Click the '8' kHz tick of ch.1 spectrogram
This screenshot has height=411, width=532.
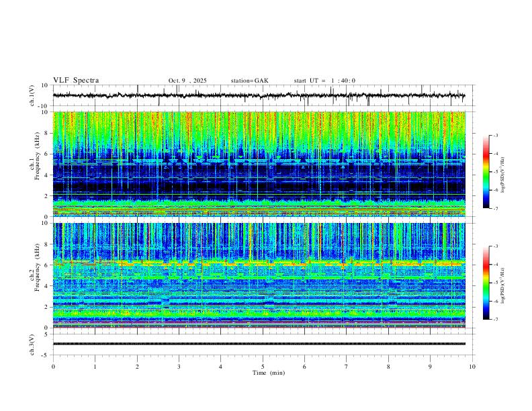46,133
